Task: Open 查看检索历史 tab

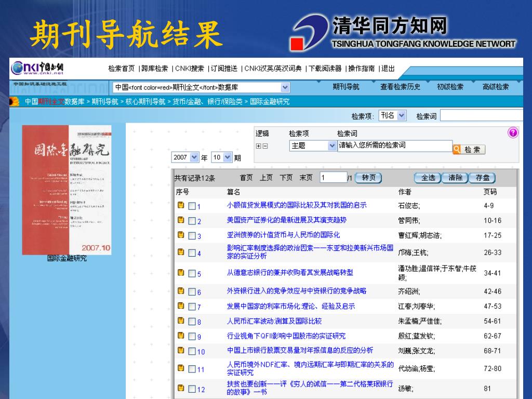Action: pyautogui.click(x=400, y=87)
